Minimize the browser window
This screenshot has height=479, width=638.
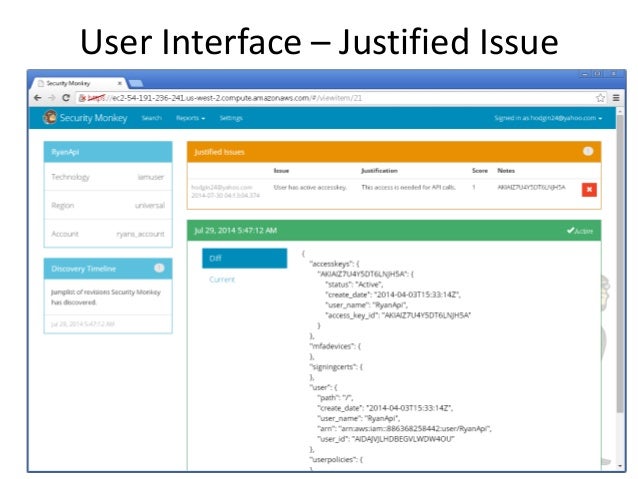585,74
